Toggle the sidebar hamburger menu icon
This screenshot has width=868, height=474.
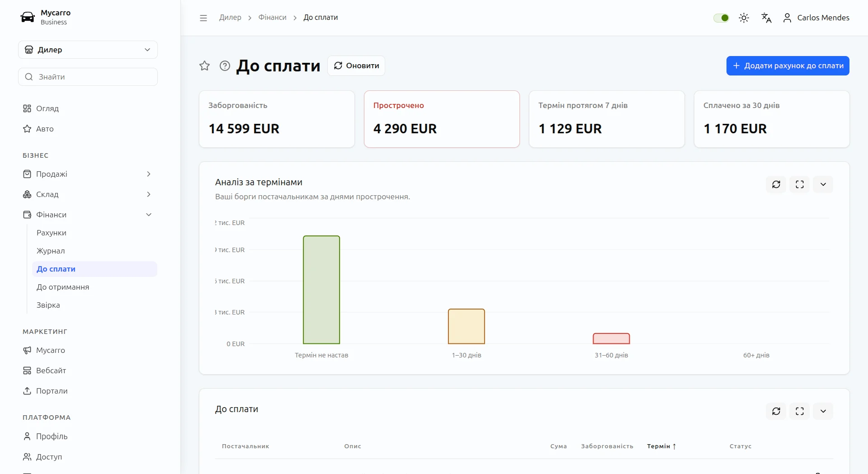203,18
